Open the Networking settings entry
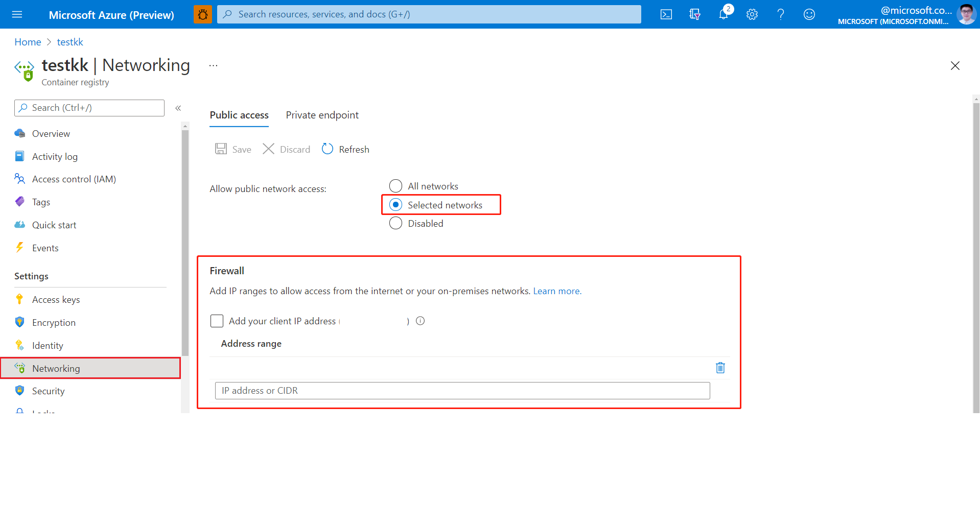This screenshot has height=526, width=980. (56, 368)
